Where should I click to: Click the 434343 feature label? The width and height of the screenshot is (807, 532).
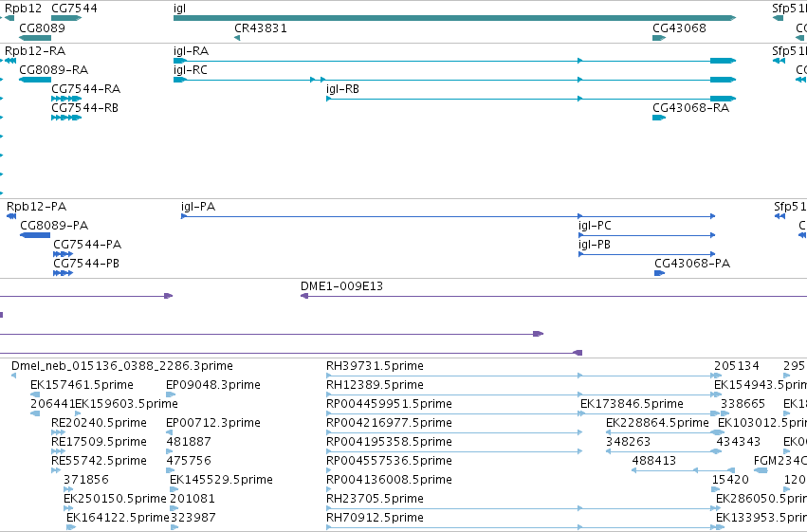click(x=738, y=442)
